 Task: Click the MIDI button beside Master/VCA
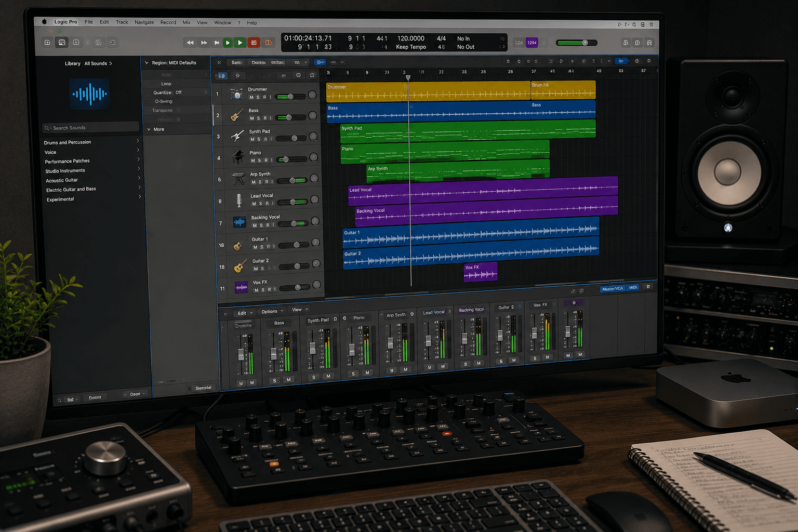[633, 287]
